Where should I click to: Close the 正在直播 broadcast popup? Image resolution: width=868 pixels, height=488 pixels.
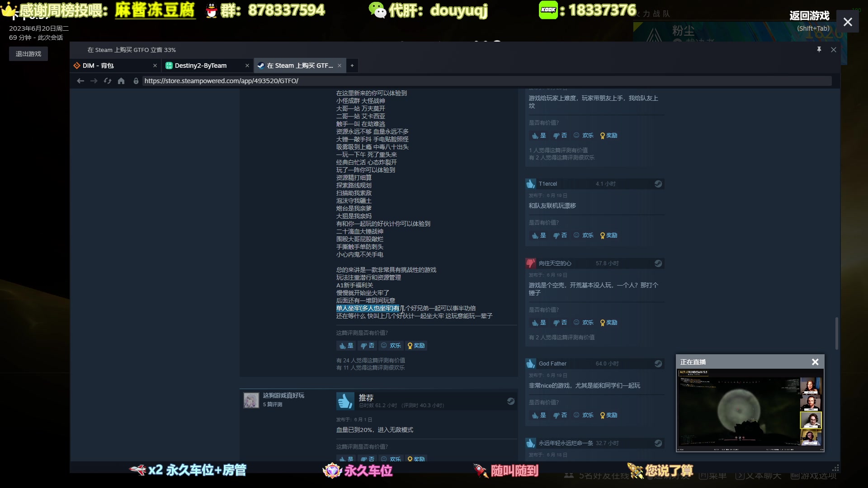pos(815,362)
